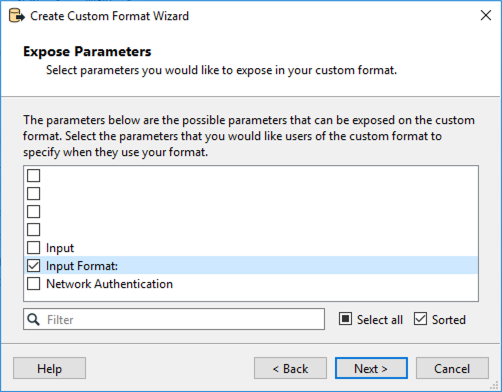Disable the Sorted checkbox
The height and width of the screenshot is (392, 502).
click(420, 319)
